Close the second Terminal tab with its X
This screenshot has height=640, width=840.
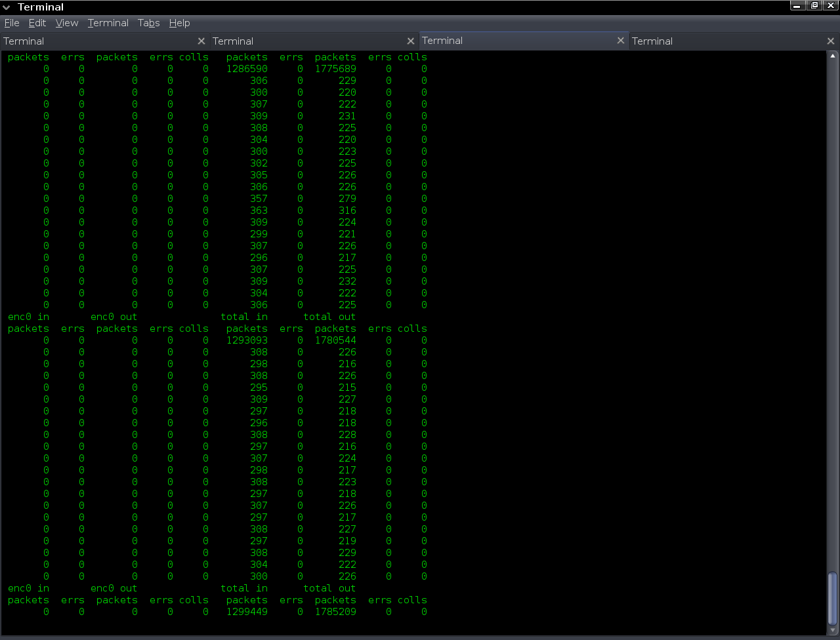click(411, 41)
